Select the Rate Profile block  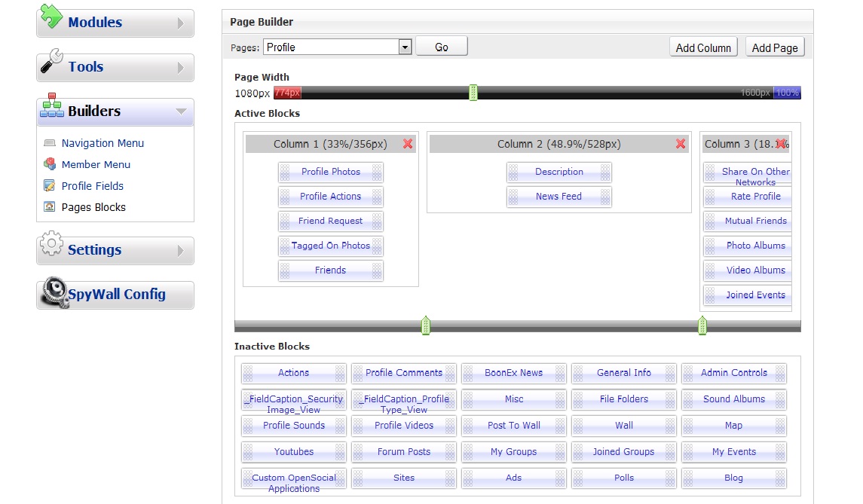point(748,197)
